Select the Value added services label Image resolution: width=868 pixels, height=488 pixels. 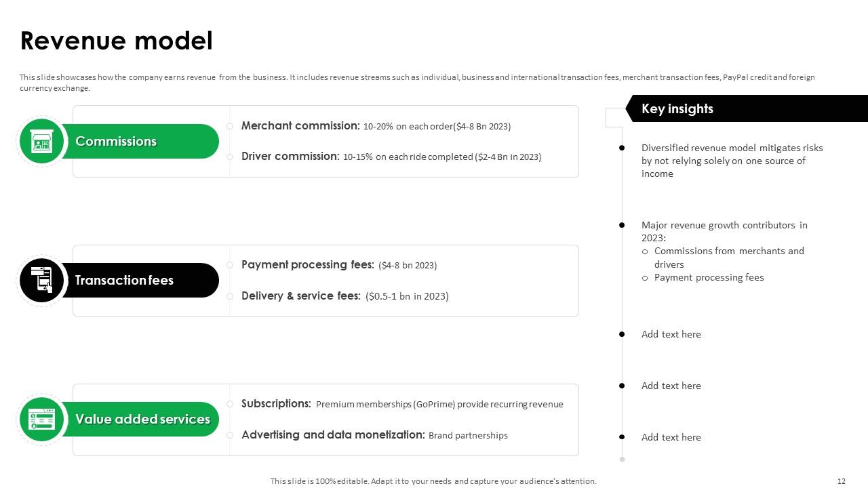(142, 420)
